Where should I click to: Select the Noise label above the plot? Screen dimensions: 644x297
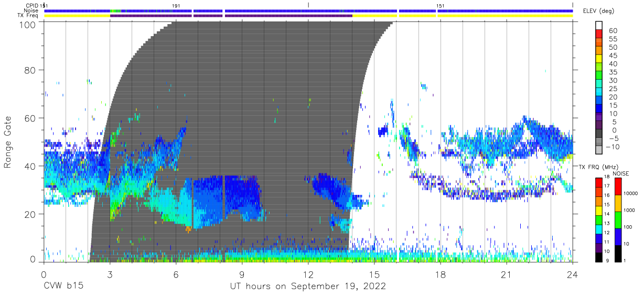click(x=31, y=10)
